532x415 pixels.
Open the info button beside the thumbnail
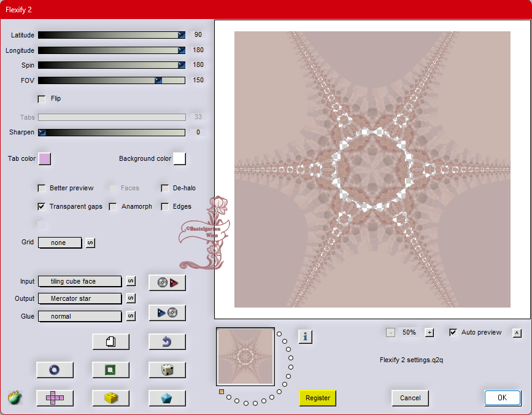coord(305,336)
